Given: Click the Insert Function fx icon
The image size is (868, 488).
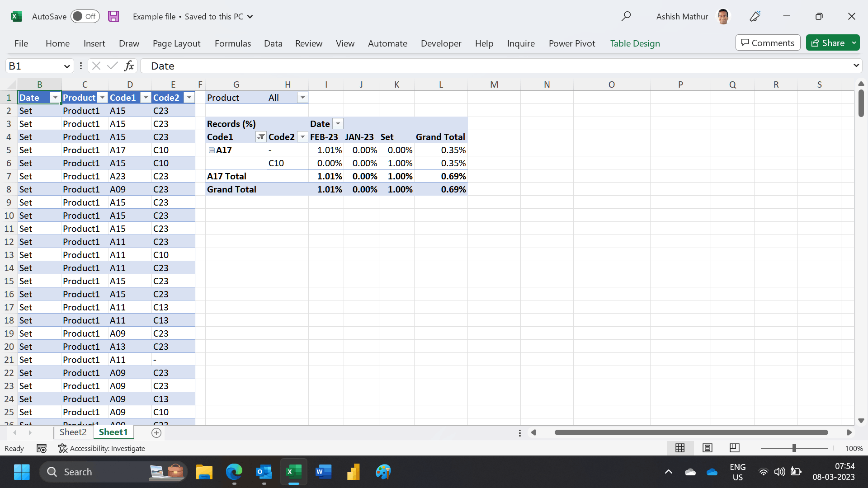Looking at the screenshot, I should 129,66.
